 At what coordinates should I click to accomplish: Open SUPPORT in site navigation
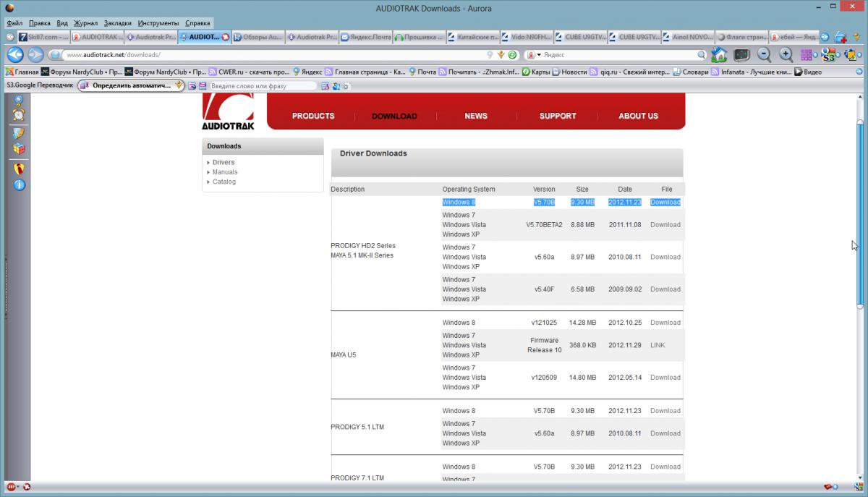click(x=558, y=116)
